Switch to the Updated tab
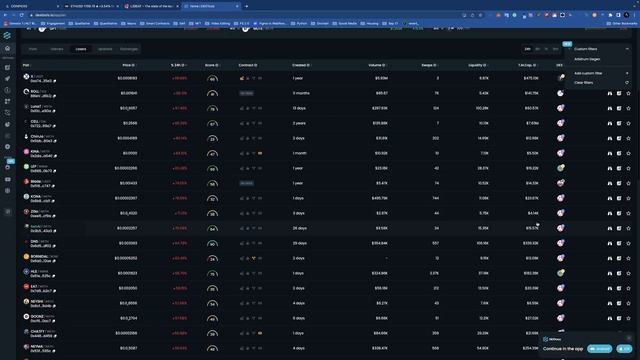Image resolution: width=640 pixels, height=360 pixels. pyautogui.click(x=105, y=49)
